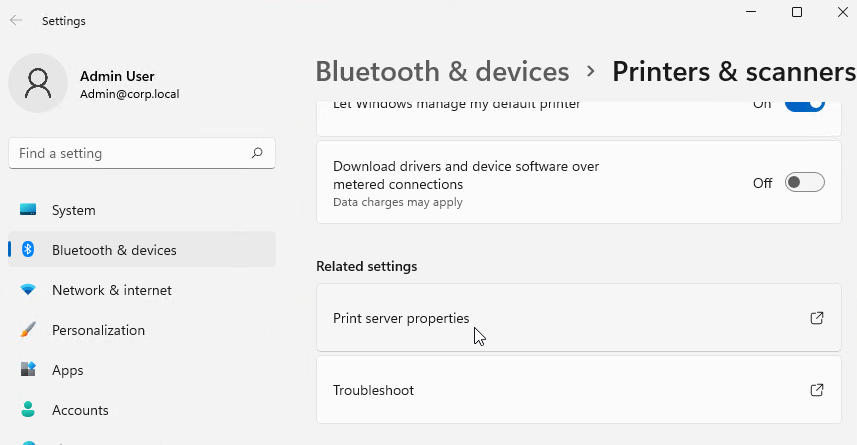
Task: Click the Accounts person icon
Action: (28, 409)
